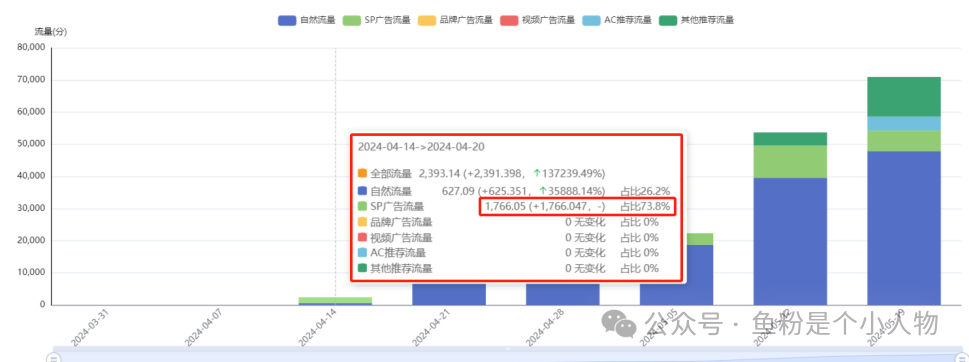Click the light green SP广告流量 marker in the tooltip

pos(362,206)
